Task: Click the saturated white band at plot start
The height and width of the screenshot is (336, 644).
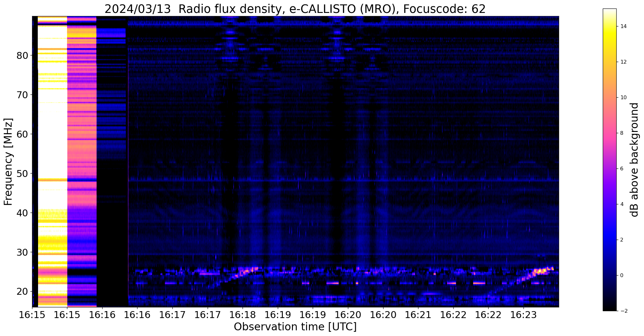Action: 53,161
